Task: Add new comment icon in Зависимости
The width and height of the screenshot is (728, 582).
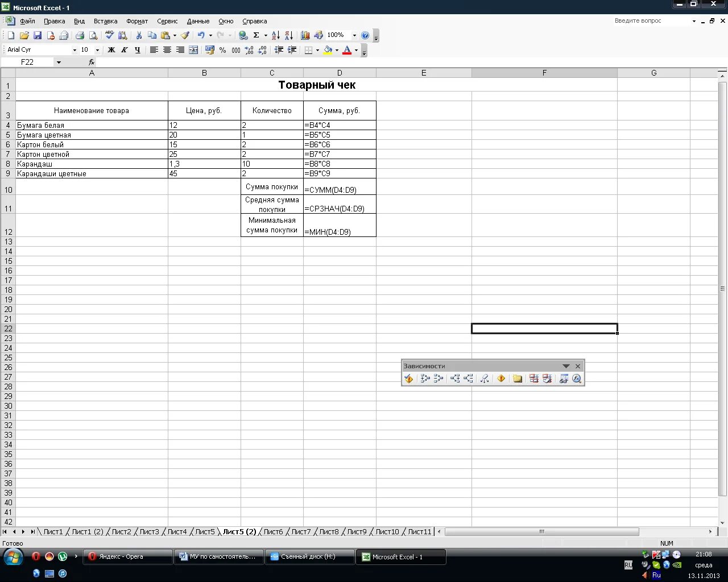Action: click(x=518, y=379)
